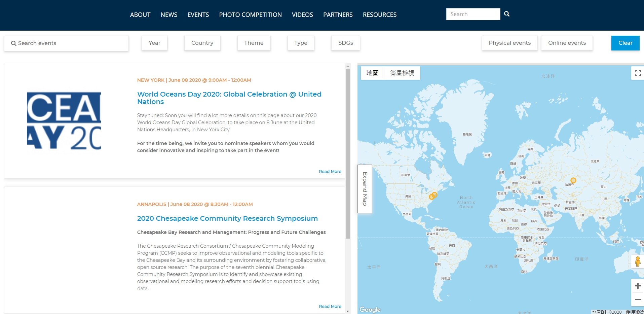The width and height of the screenshot is (644, 314).
Task: Go to the PARTNERS section
Action: pos(338,14)
